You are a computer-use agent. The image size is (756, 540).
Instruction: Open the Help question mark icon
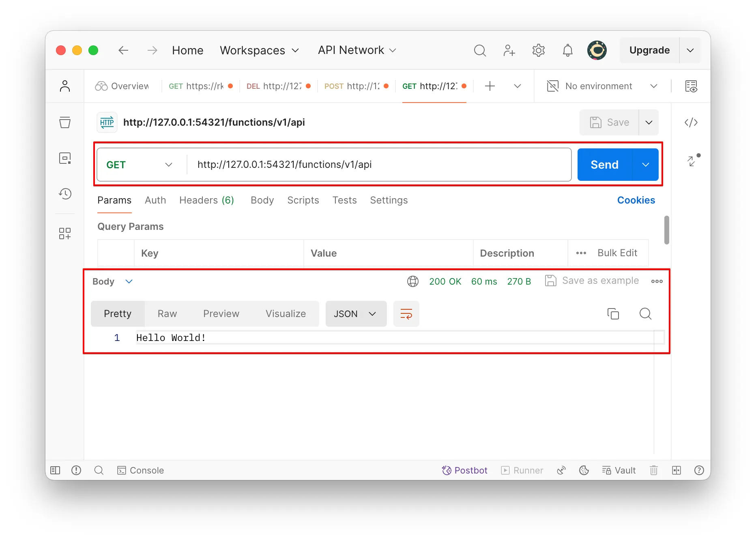[x=699, y=470]
